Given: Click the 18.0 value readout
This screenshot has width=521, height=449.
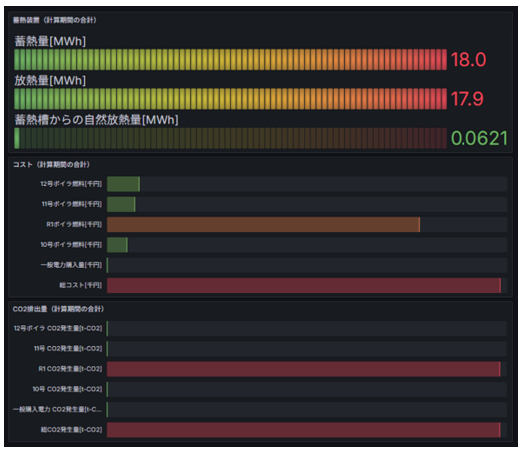Looking at the screenshot, I should pyautogui.click(x=468, y=60).
